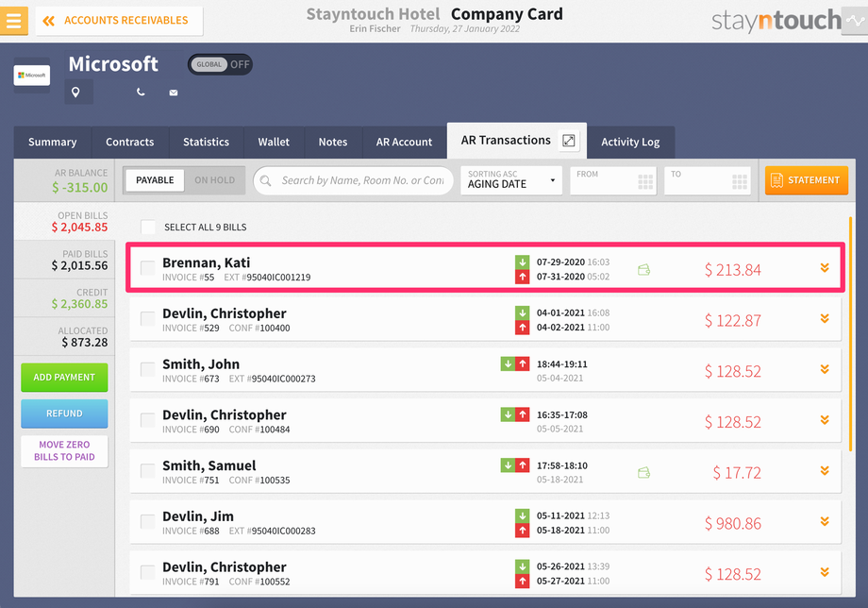Click wallet icon on Smith, Samuel row
Viewport: 868px width, 608px height.
643,472
